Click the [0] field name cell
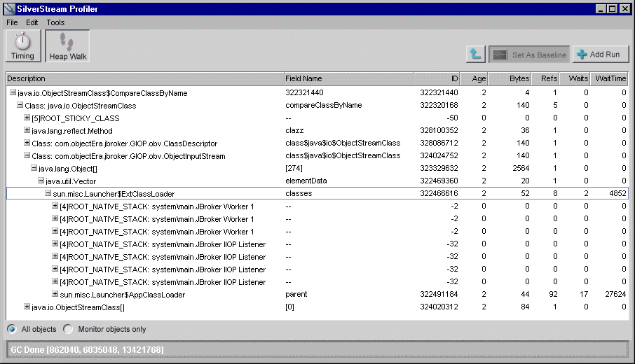The width and height of the screenshot is (635, 364). (x=289, y=307)
